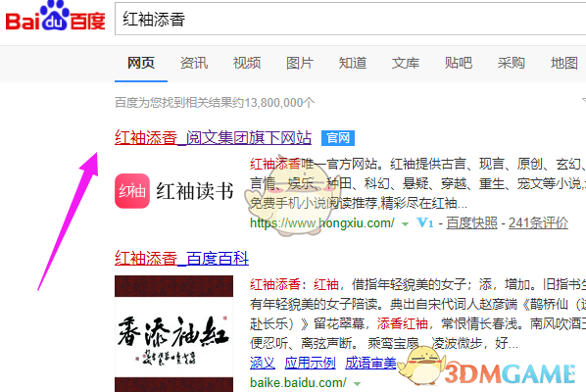
Task: Open the 贴吧 tab
Action: [459, 63]
